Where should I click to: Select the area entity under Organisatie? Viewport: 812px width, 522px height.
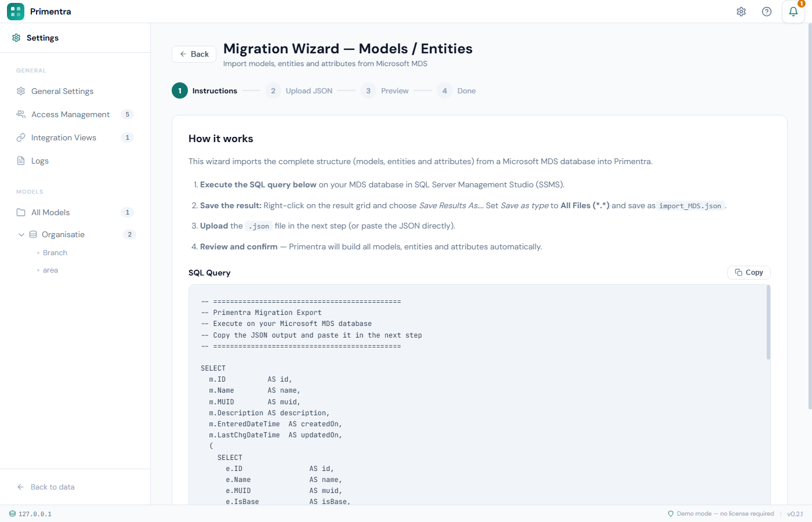[50, 270]
